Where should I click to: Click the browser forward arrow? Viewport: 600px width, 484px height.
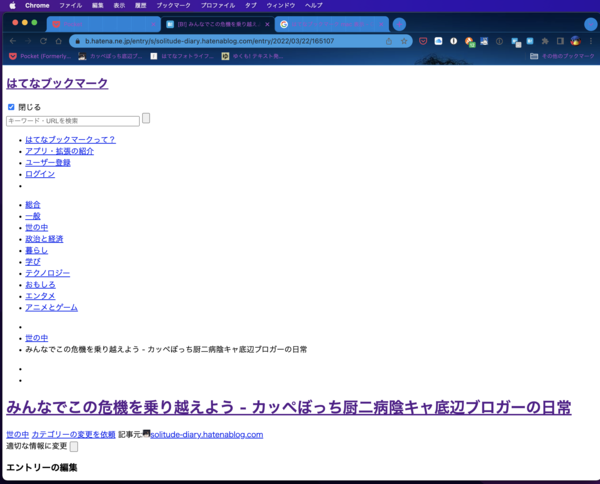pyautogui.click(x=28, y=41)
